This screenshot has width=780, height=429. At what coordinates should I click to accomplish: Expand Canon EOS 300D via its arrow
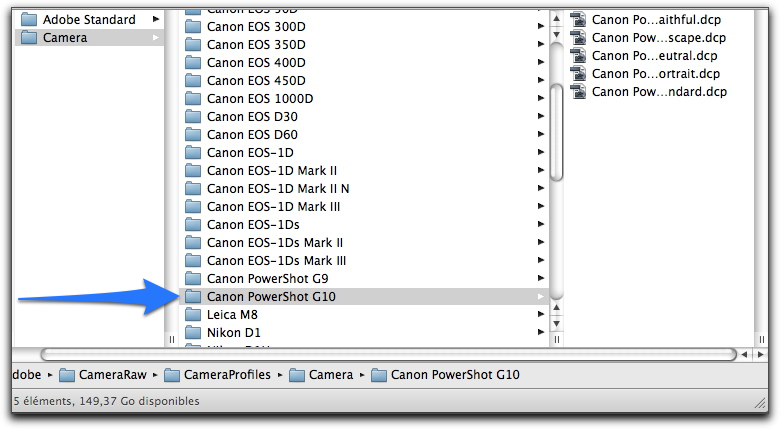(x=541, y=26)
